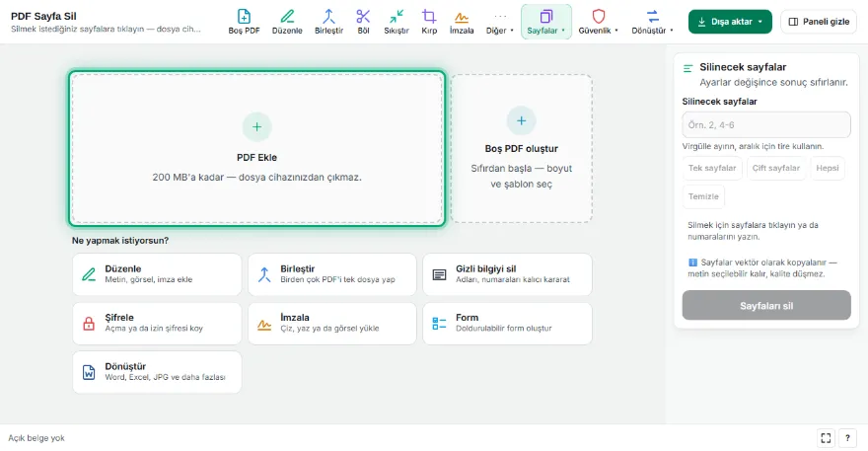
Task: Open the Dönüştür dropdown in toolbar
Action: [653, 22]
